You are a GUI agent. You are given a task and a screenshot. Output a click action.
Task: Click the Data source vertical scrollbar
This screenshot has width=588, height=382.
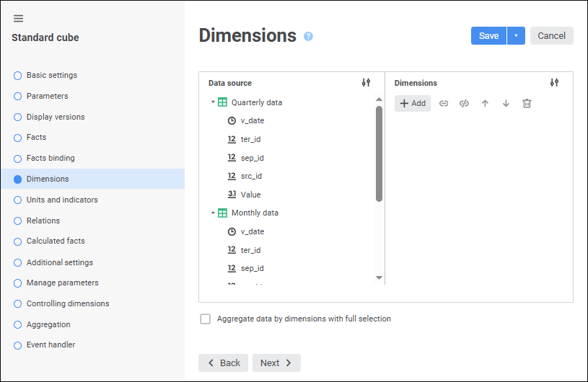tap(379, 154)
